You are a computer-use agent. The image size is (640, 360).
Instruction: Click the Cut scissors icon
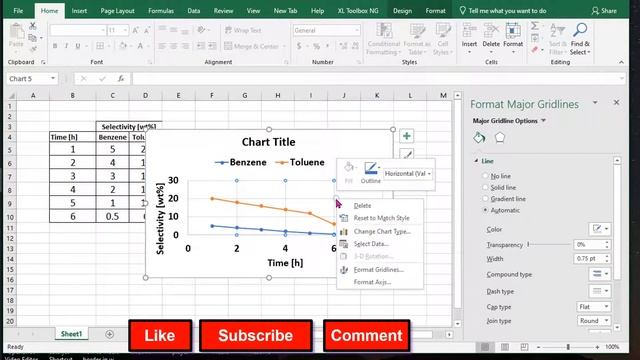tap(33, 26)
